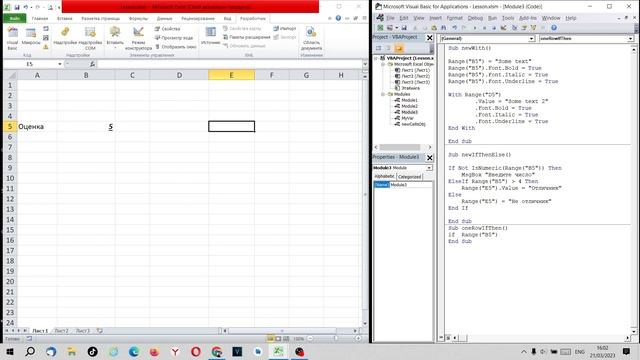Adjust the Excel zoom slider handle
The height and width of the screenshot is (360, 640).
[336, 339]
